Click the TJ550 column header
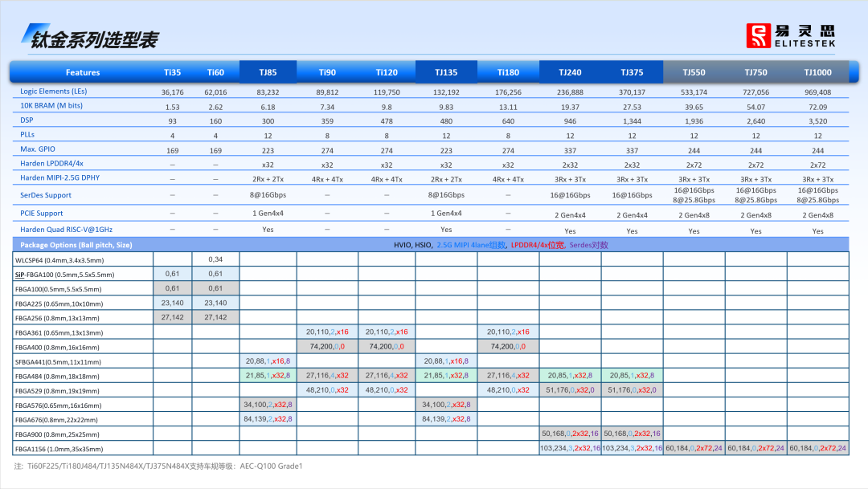Image resolution: width=868 pixels, height=489 pixels. tap(694, 72)
